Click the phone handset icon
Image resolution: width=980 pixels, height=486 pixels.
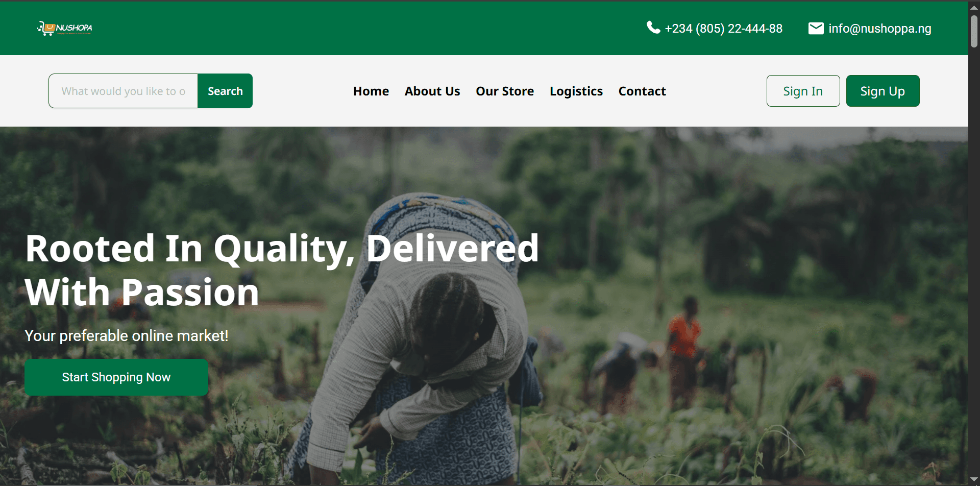coord(653,28)
